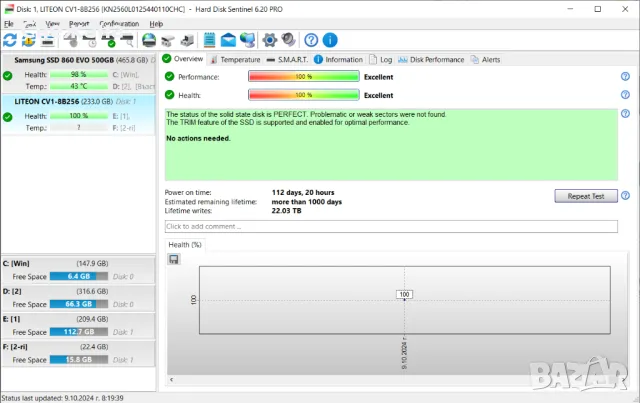The image size is (640, 403).
Task: Click the Health percentage bar in Overview
Action: tap(303, 95)
